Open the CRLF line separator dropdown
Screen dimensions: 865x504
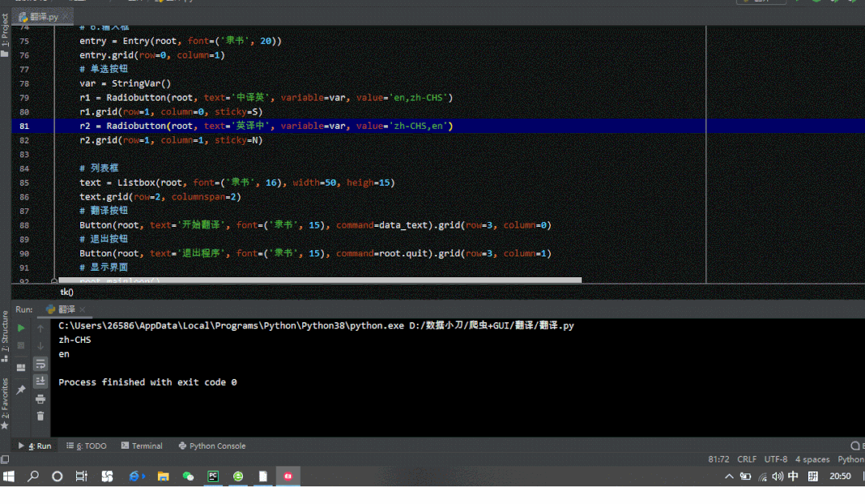746,459
